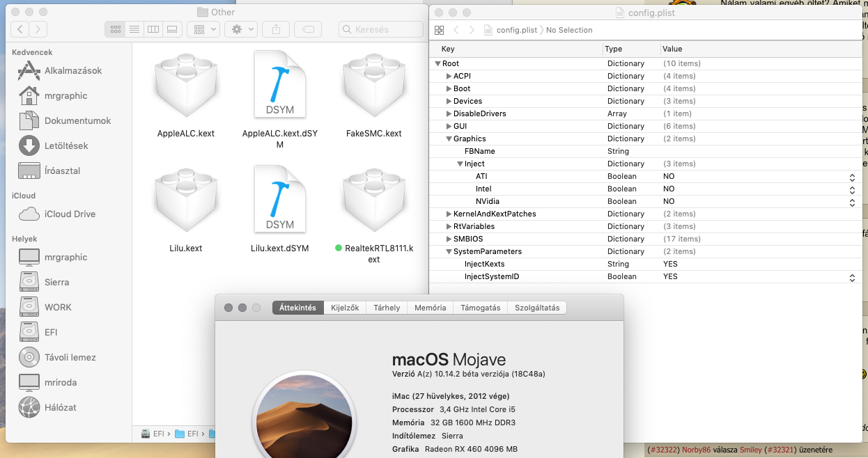Open Xcode related items grid icon
868x458 pixels.
tap(439, 30)
